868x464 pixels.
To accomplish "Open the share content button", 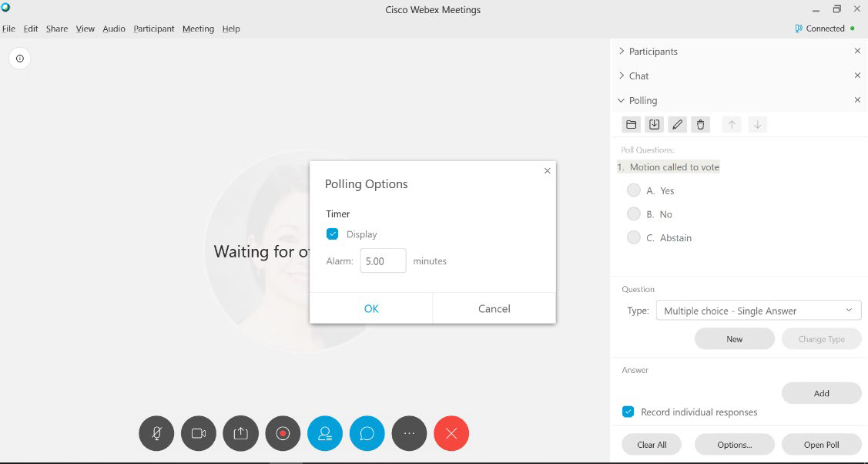I will point(241,433).
